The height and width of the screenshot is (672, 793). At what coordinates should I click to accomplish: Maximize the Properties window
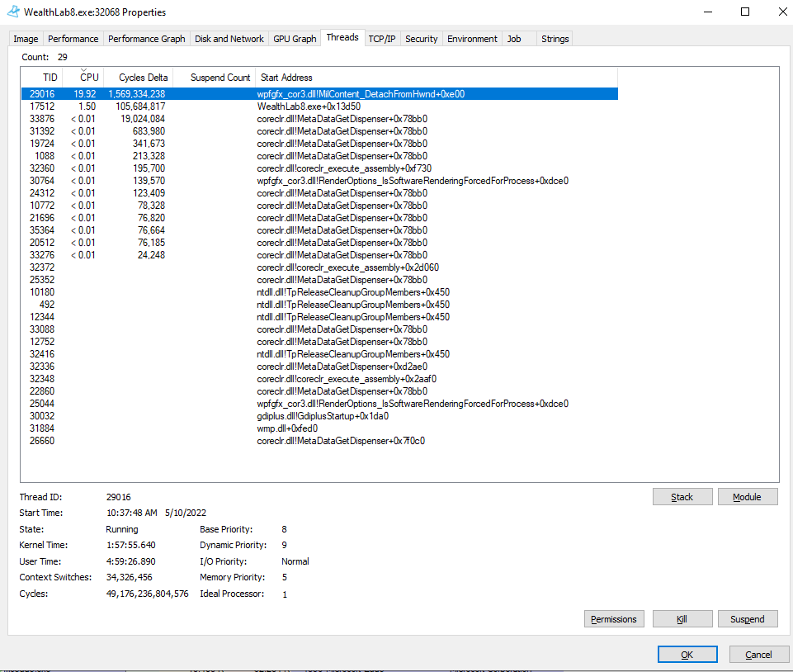(745, 12)
